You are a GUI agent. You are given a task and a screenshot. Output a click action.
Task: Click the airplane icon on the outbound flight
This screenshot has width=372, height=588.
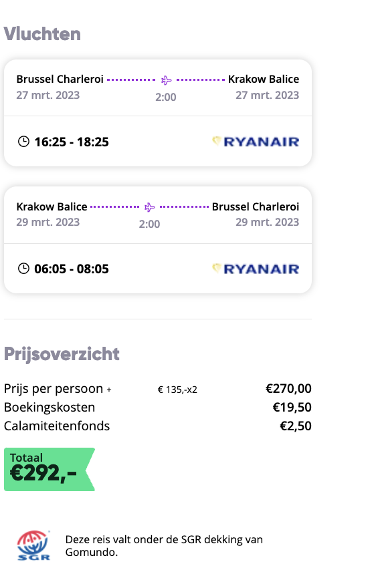coord(167,80)
